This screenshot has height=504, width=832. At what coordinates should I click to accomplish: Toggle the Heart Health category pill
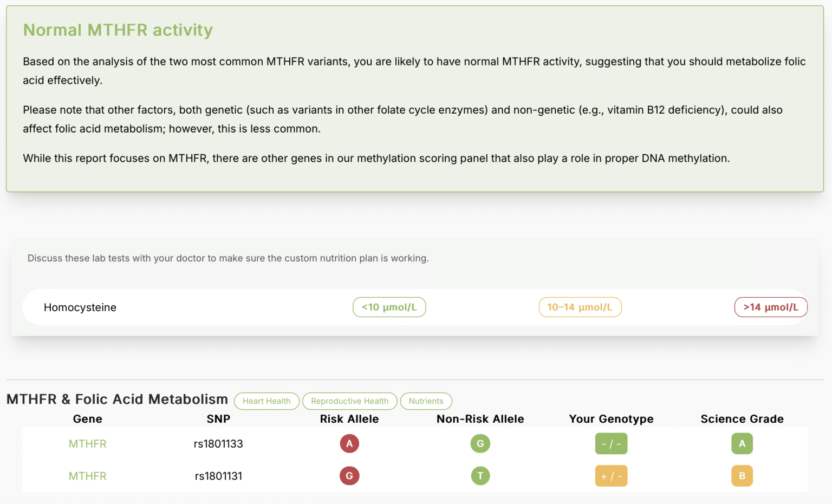(266, 401)
